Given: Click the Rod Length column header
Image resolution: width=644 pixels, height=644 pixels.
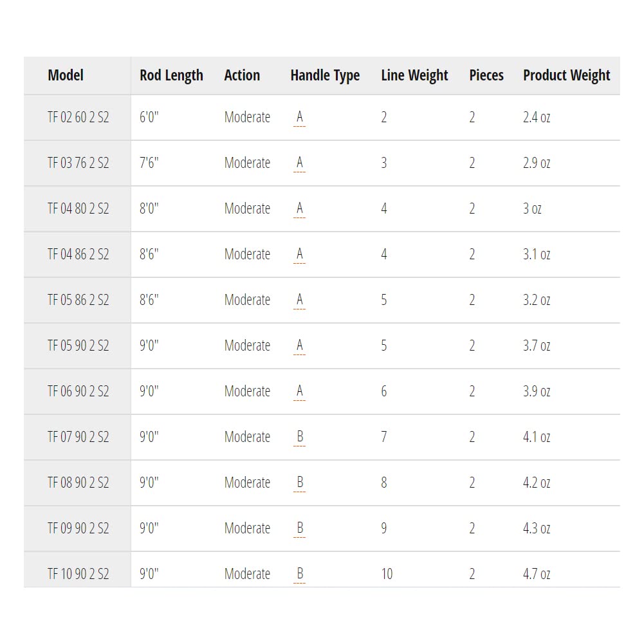Looking at the screenshot, I should tap(171, 75).
